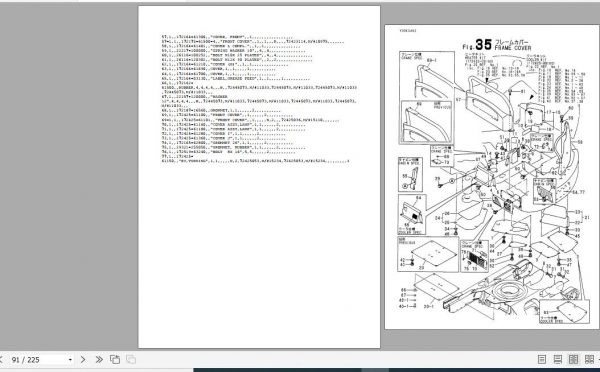Click the parts list text page
Image resolution: width=600 pixels, height=372 pixels.
click(259, 177)
